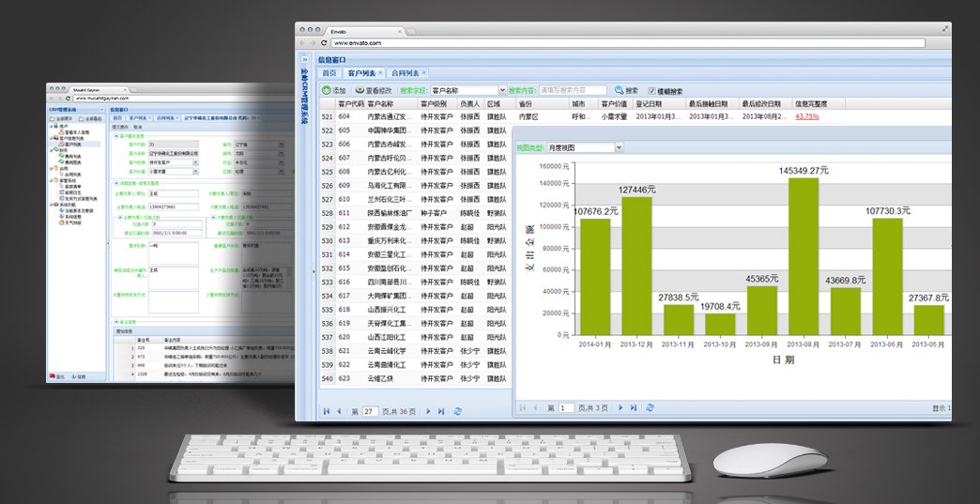
Task: Close the Envato browser tab
Action: click(x=399, y=31)
